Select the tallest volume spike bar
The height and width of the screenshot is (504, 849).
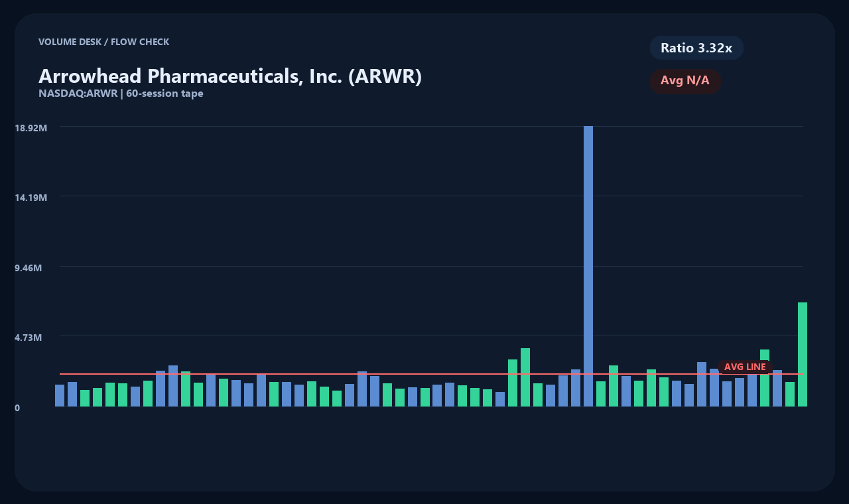[x=588, y=266]
